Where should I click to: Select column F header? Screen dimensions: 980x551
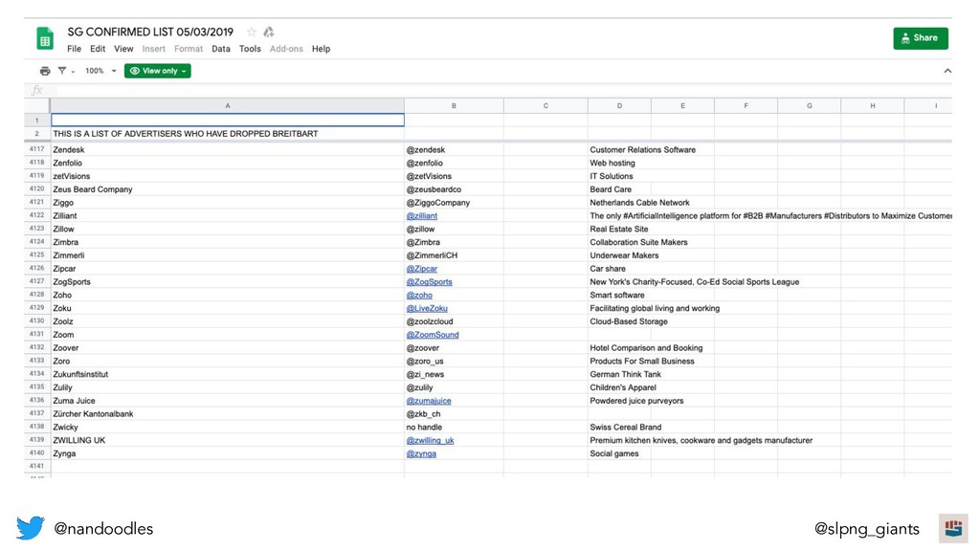pyautogui.click(x=746, y=106)
